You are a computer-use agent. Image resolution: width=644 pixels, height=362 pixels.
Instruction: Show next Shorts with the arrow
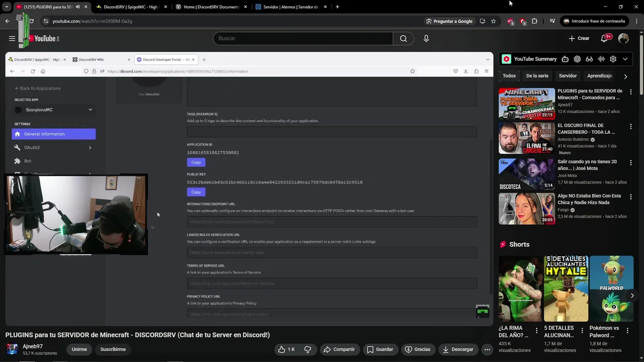(x=632, y=296)
